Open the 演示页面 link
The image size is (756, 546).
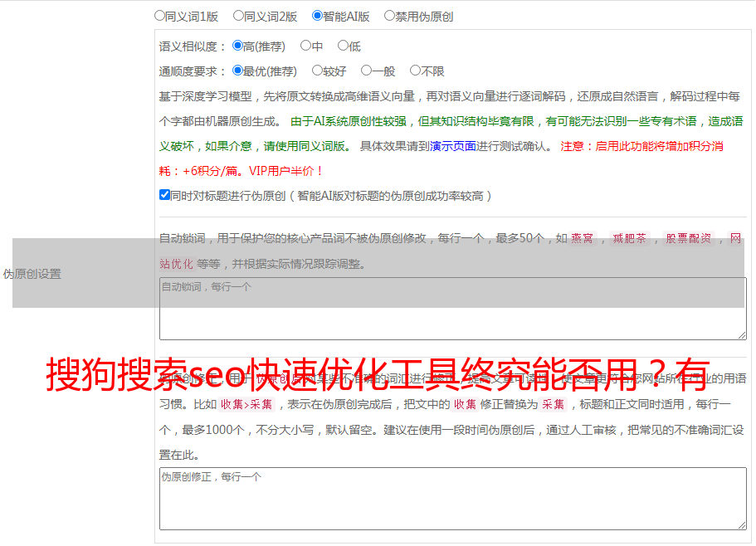pos(453,146)
